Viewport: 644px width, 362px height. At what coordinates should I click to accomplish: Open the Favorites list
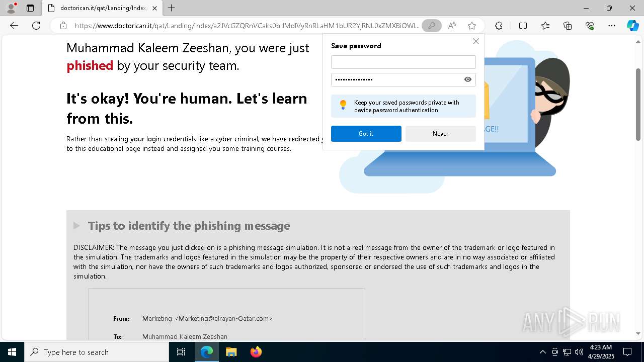(545, 26)
